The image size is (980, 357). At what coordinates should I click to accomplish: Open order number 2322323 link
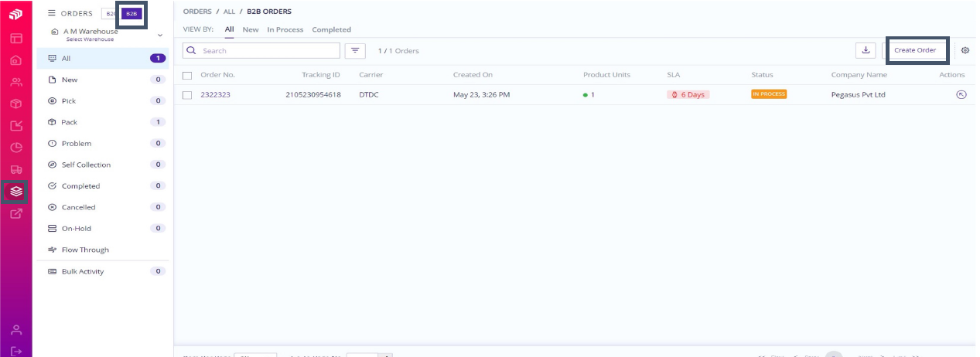pos(215,94)
